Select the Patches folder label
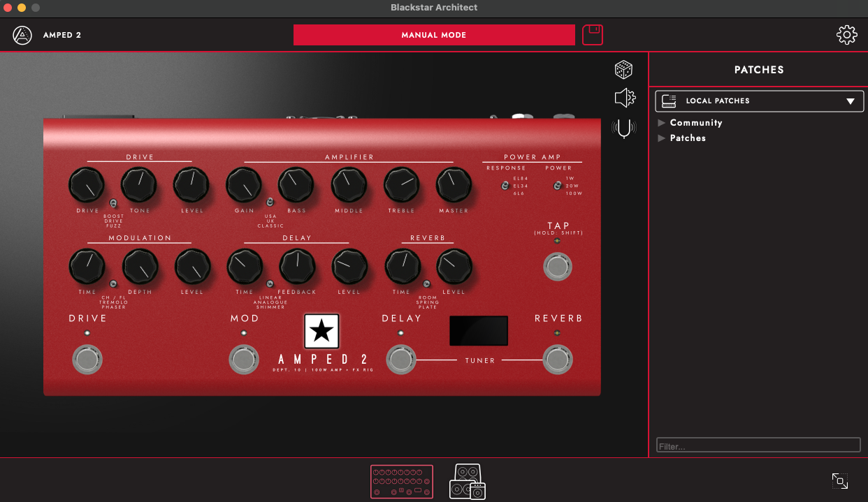Screen dimensions: 868x502 (x=688, y=138)
